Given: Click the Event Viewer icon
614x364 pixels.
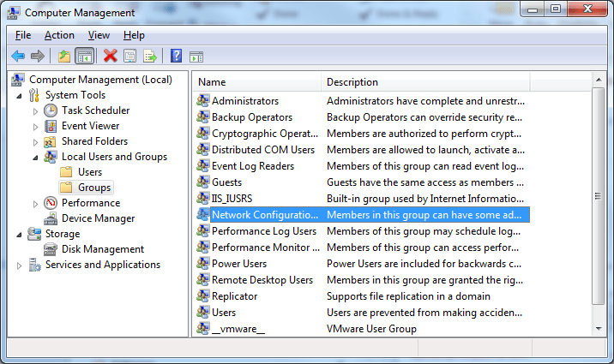Looking at the screenshot, I should 51,126.
